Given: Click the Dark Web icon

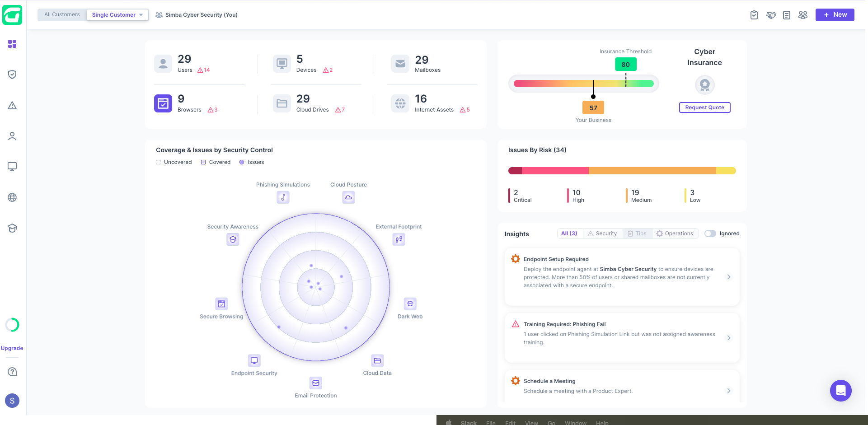Looking at the screenshot, I should pos(410,304).
